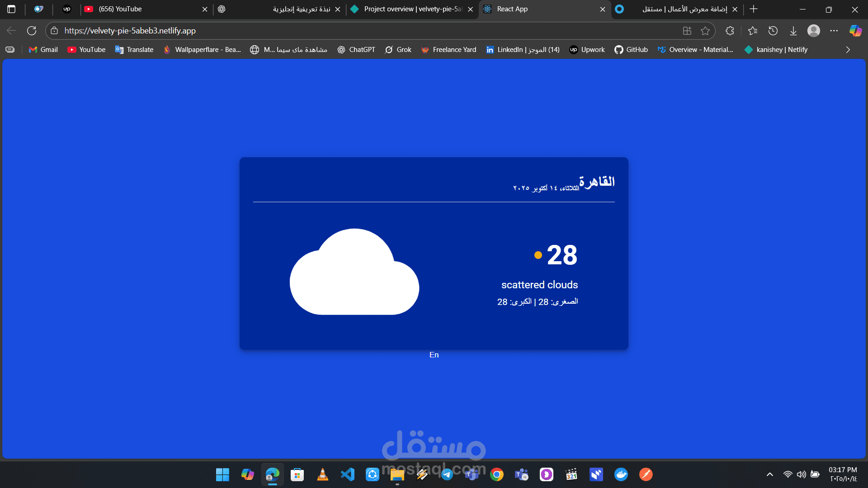
Task: Toggle vertical tabs in top-left corner
Action: pyautogui.click(x=11, y=9)
